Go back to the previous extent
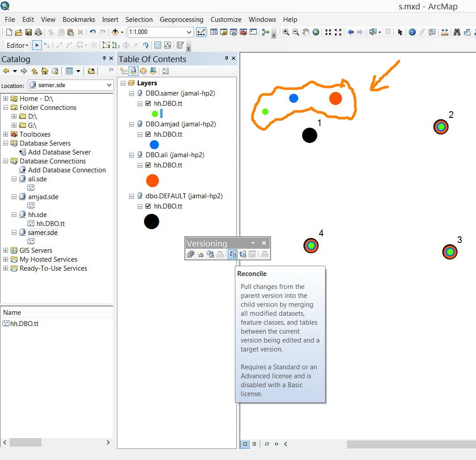The width and height of the screenshot is (476, 460). click(x=351, y=32)
